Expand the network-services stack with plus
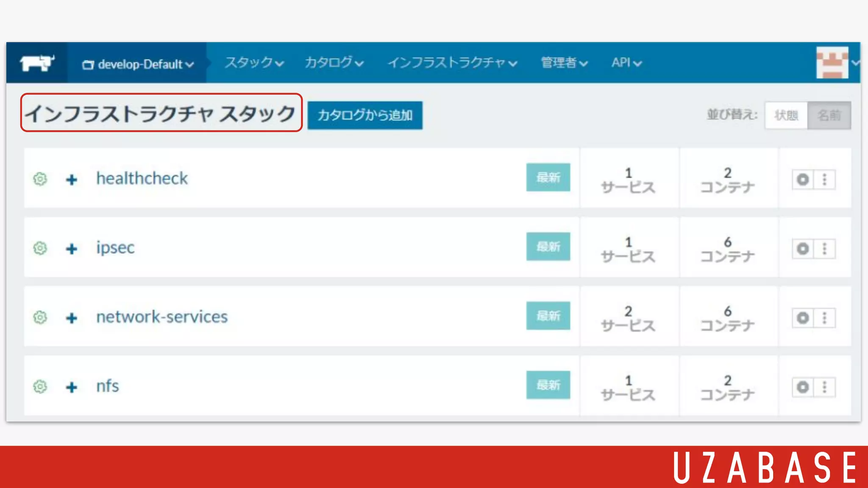This screenshot has height=488, width=868. (x=72, y=318)
